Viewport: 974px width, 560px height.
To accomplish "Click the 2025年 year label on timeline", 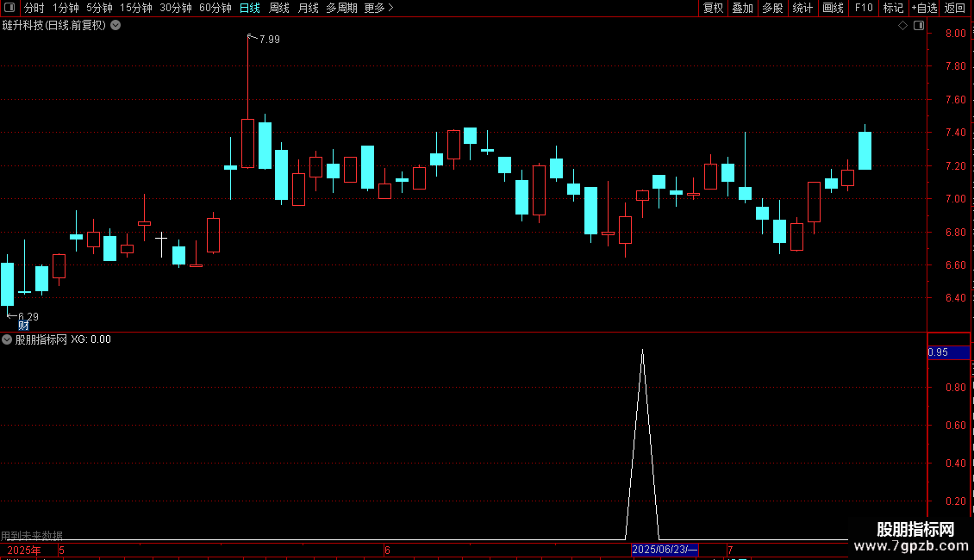I will pyautogui.click(x=24, y=550).
